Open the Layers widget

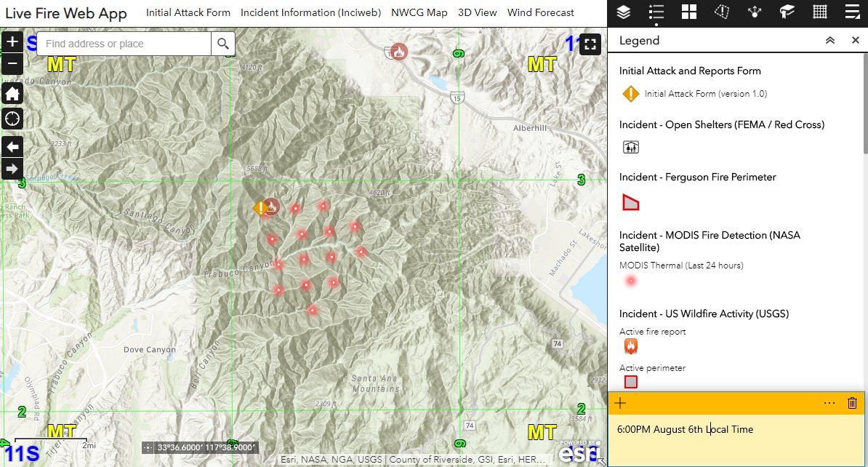pyautogui.click(x=623, y=12)
